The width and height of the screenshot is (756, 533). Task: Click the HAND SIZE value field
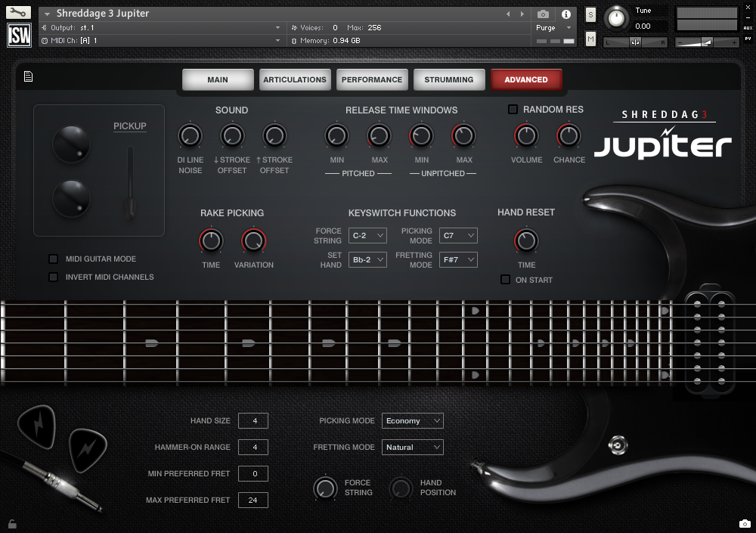[x=253, y=420]
